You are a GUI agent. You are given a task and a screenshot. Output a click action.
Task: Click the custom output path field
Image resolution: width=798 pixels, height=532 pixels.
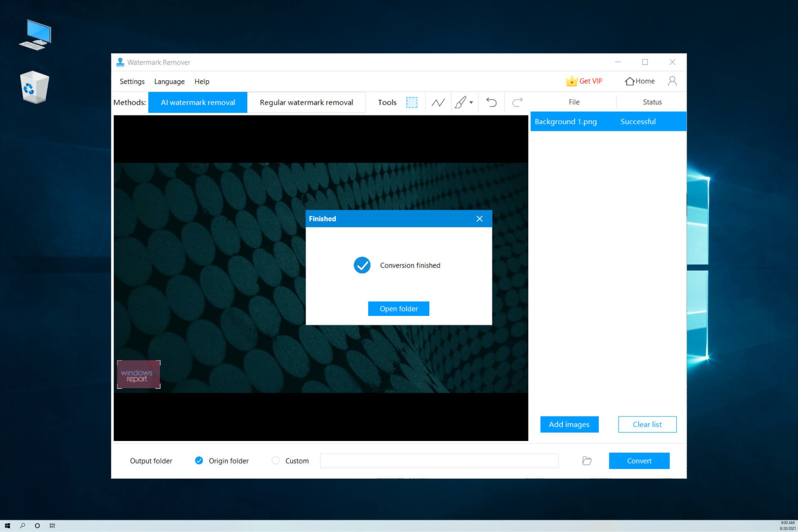tap(439, 461)
